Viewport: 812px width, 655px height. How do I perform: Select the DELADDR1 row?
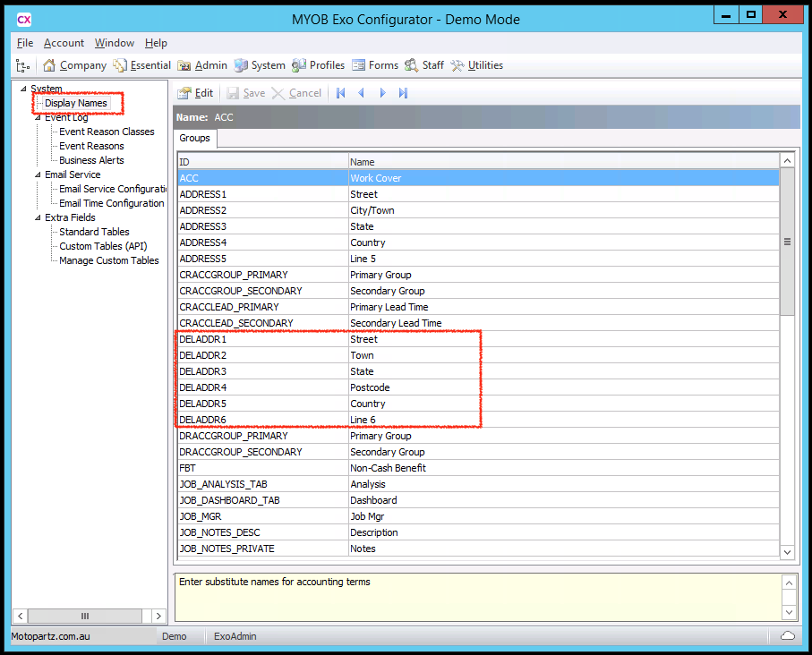pos(478,339)
